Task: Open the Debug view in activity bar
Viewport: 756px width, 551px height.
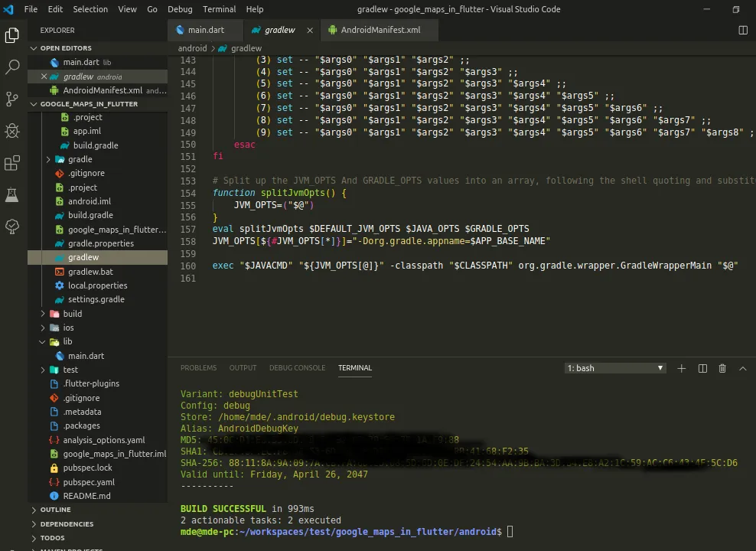Action: click(12, 131)
